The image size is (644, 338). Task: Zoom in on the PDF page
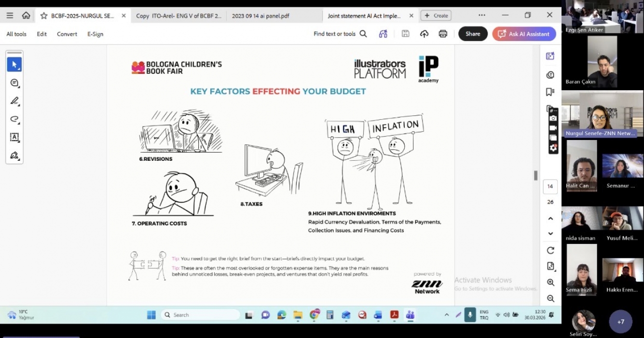click(550, 282)
